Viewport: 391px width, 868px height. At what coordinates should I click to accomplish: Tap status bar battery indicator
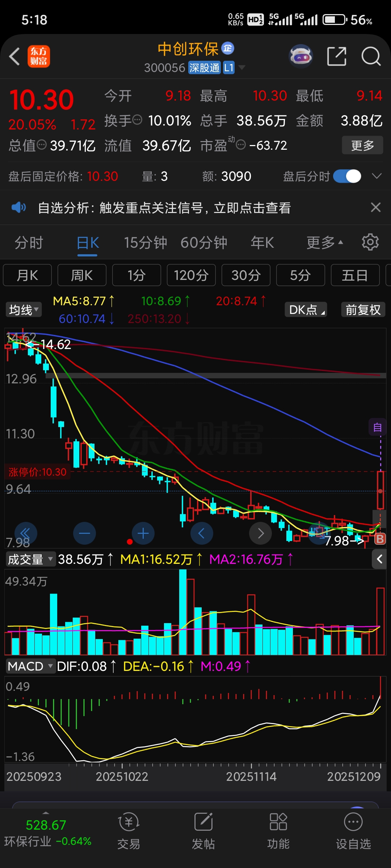click(335, 20)
